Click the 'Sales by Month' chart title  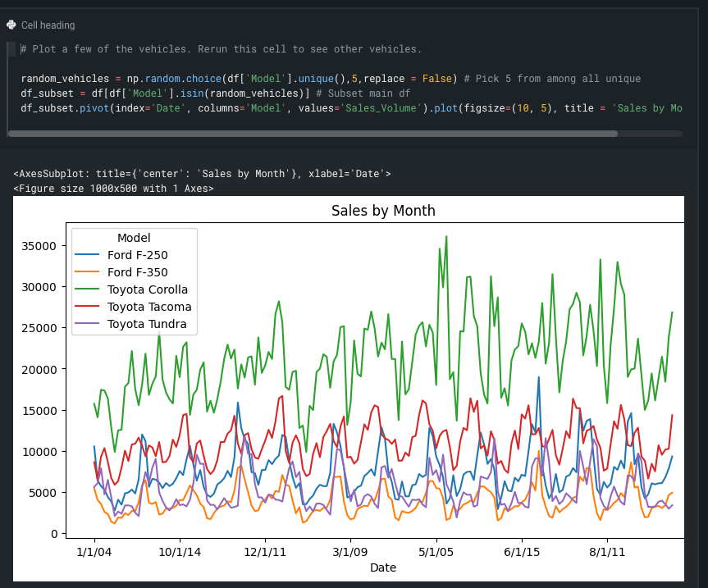tap(383, 211)
